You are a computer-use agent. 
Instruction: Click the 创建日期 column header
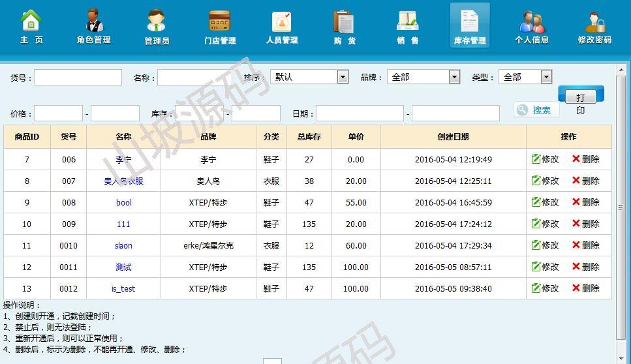[x=453, y=137]
